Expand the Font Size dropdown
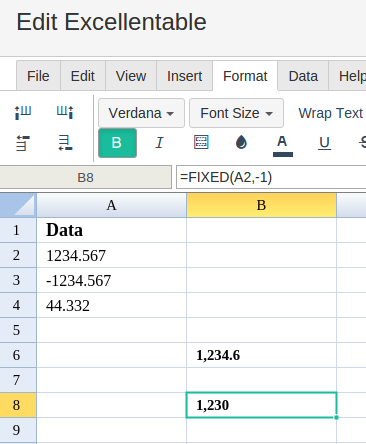Viewport: 366px width, 444px height. coord(236,113)
